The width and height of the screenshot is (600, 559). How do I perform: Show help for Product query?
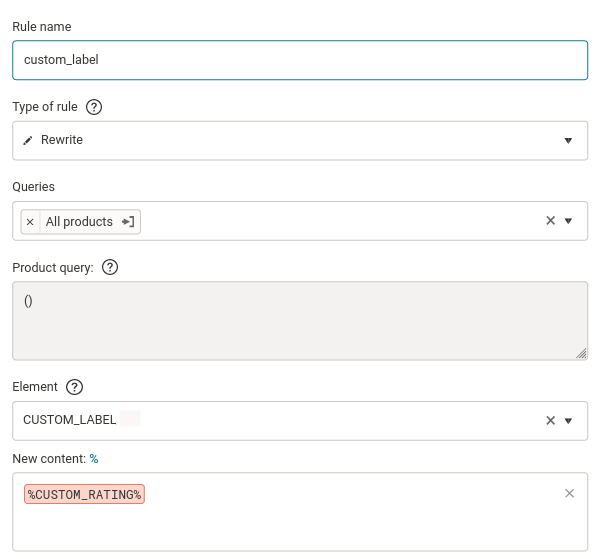point(110,267)
